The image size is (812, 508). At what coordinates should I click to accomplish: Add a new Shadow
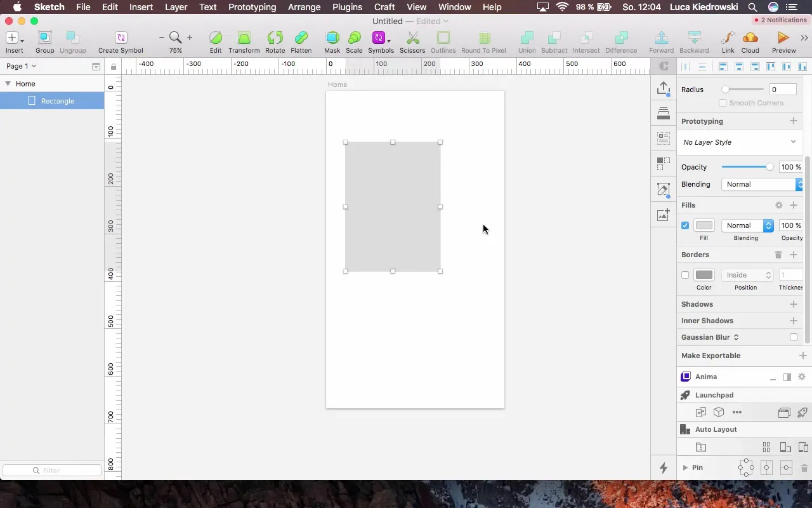794,304
